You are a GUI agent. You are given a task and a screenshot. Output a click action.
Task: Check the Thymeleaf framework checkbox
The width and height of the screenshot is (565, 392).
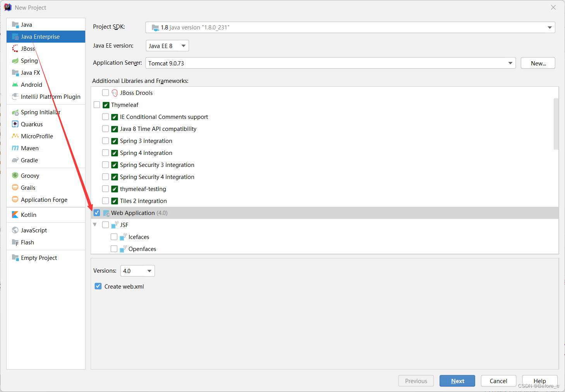97,105
